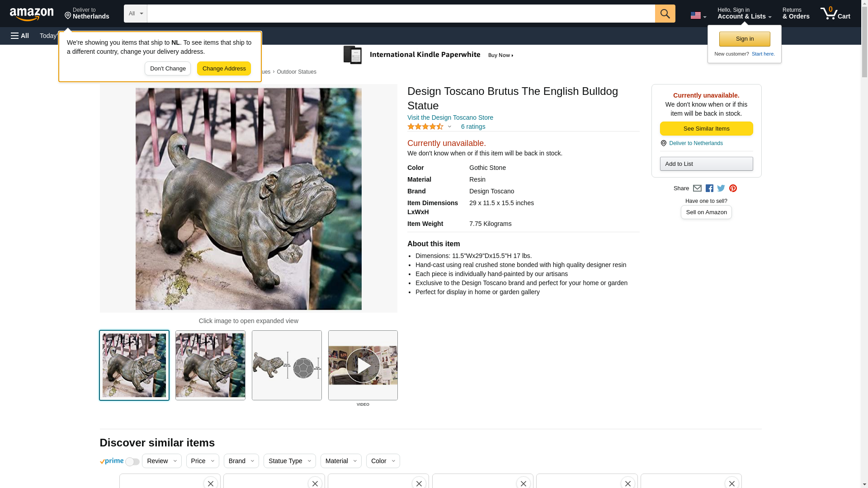Open the language flag selector

698,16
